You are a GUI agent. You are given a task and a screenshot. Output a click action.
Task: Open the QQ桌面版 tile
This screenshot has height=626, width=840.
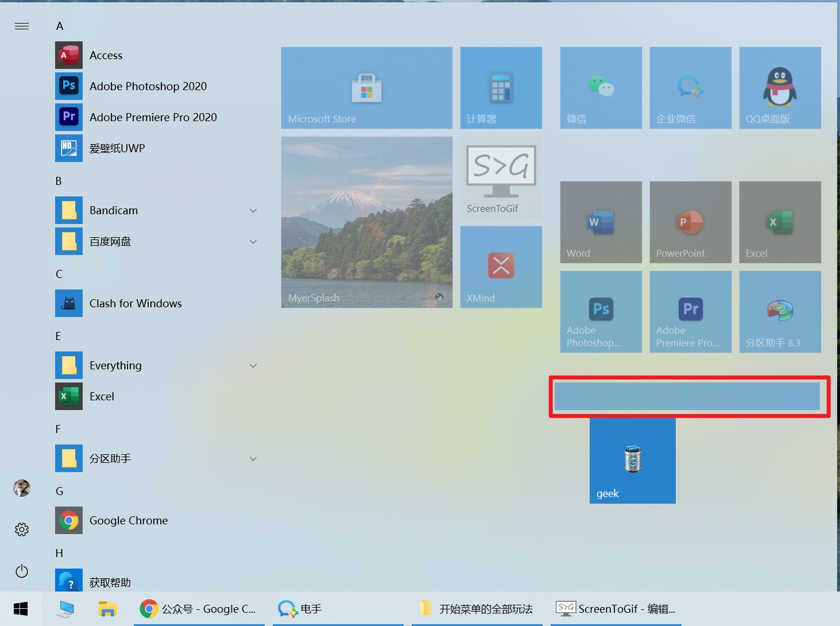pyautogui.click(x=780, y=88)
